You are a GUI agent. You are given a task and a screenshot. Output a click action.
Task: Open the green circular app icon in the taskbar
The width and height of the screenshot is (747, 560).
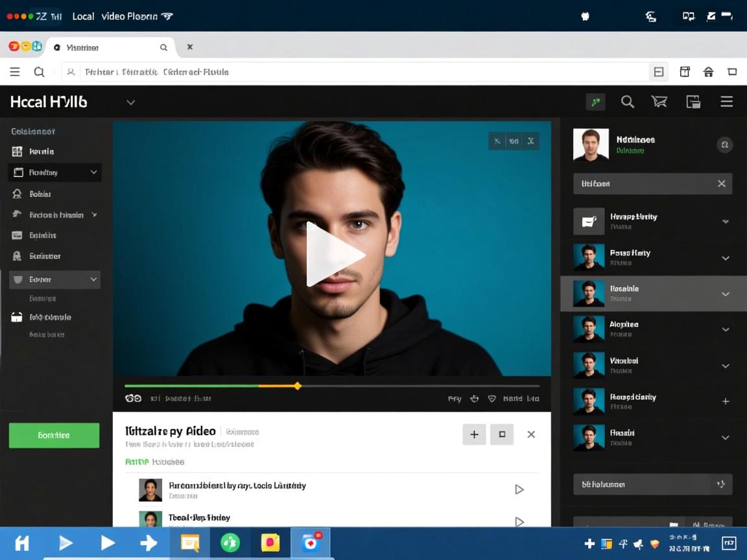(230, 542)
